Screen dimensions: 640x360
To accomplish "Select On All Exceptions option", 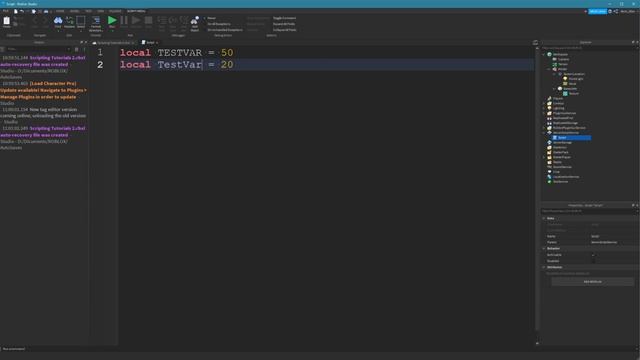I will click(x=219, y=24).
